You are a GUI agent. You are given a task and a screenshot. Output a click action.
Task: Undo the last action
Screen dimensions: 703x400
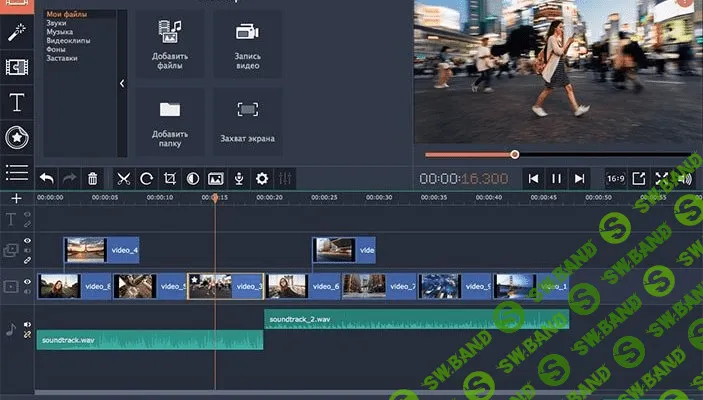pyautogui.click(x=47, y=178)
